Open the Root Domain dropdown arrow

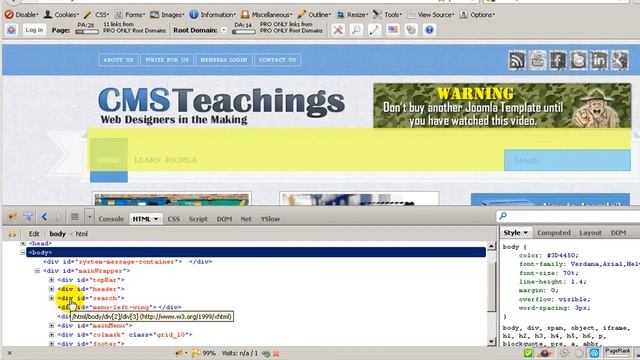[224, 30]
